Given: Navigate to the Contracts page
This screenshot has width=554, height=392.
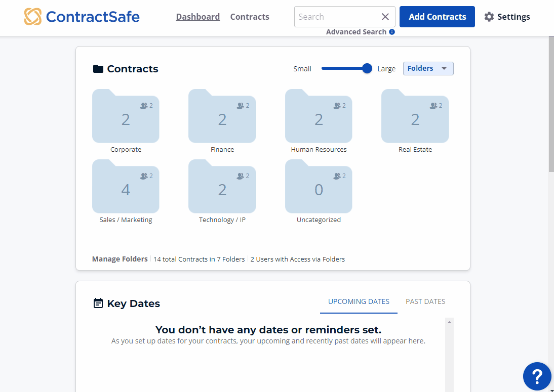Looking at the screenshot, I should tap(250, 16).
